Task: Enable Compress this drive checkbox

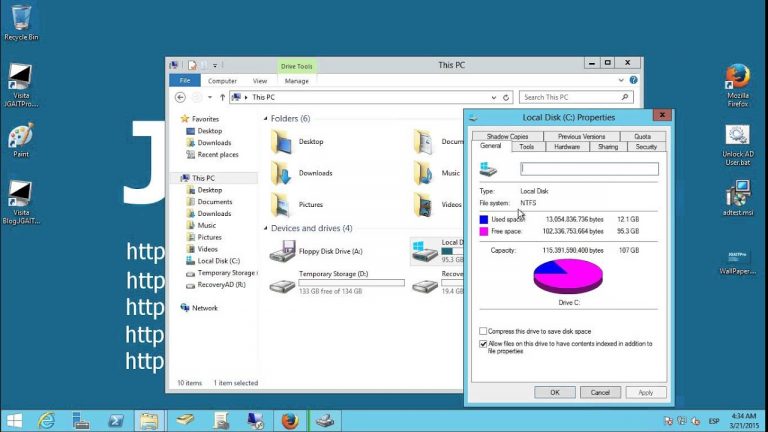Action: point(483,331)
